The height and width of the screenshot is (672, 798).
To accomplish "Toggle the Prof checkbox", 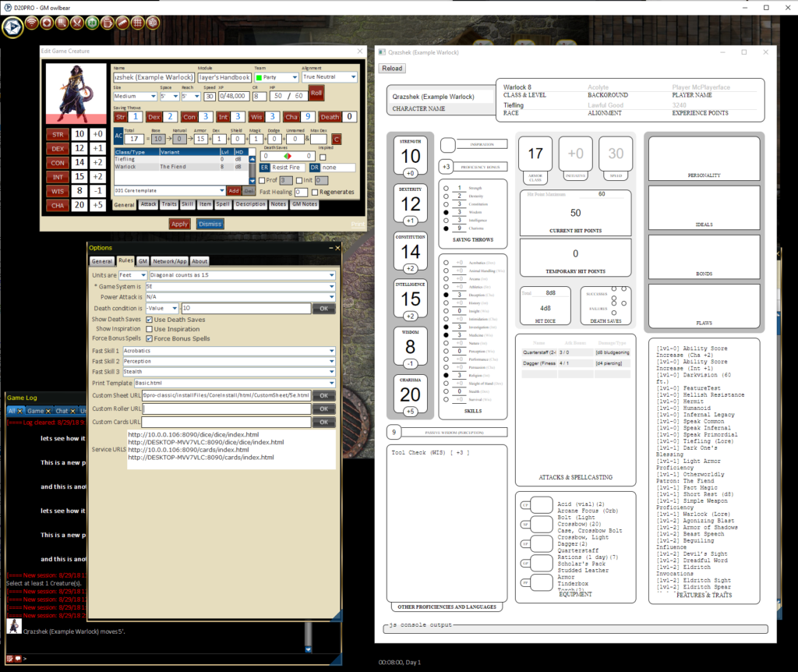I will tap(262, 180).
